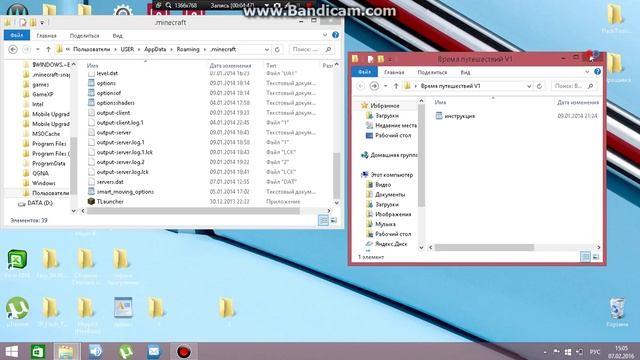Select the инструкция file
The height and width of the screenshot is (360, 640).
click(459, 116)
